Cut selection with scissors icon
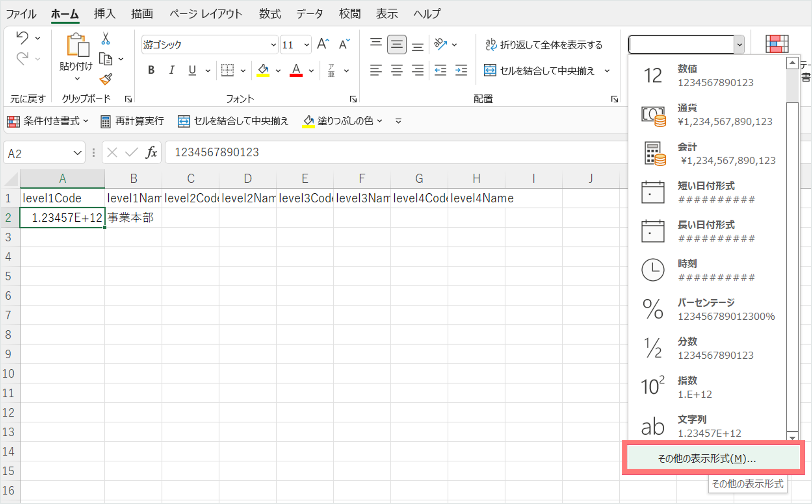Screen dimensions: 812x504 [x=105, y=39]
